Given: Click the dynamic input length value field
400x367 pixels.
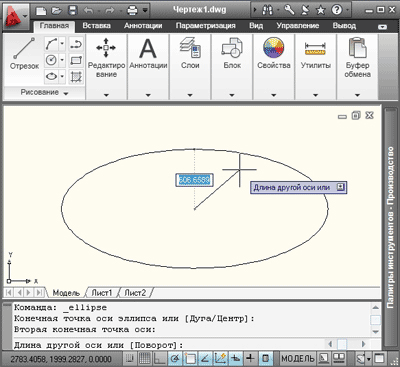Looking at the screenshot, I should click(x=194, y=180).
